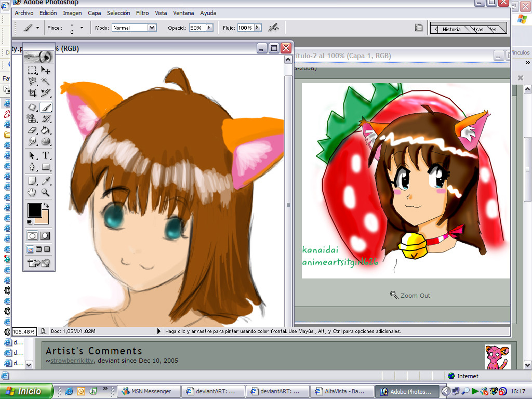The width and height of the screenshot is (532, 399).
Task: Switch to Standard editing mode
Action: 32,236
